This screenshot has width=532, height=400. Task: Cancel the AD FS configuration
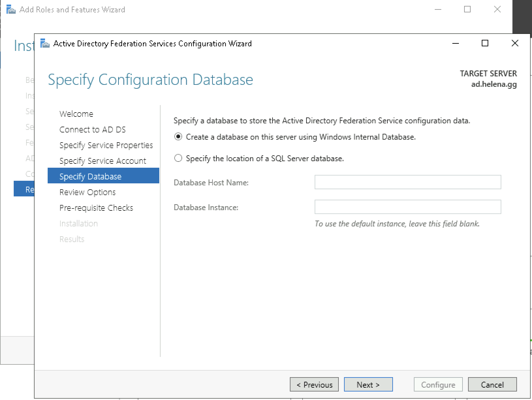coord(492,385)
